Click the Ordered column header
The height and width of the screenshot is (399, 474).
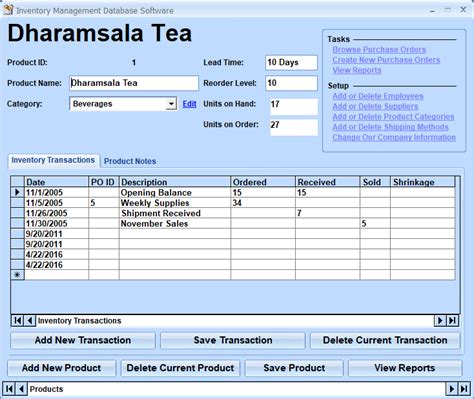coord(263,182)
